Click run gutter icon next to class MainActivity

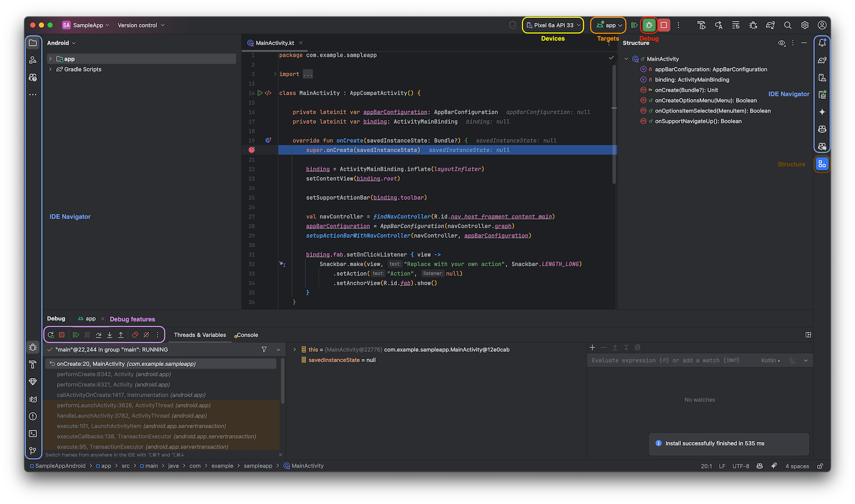point(260,93)
